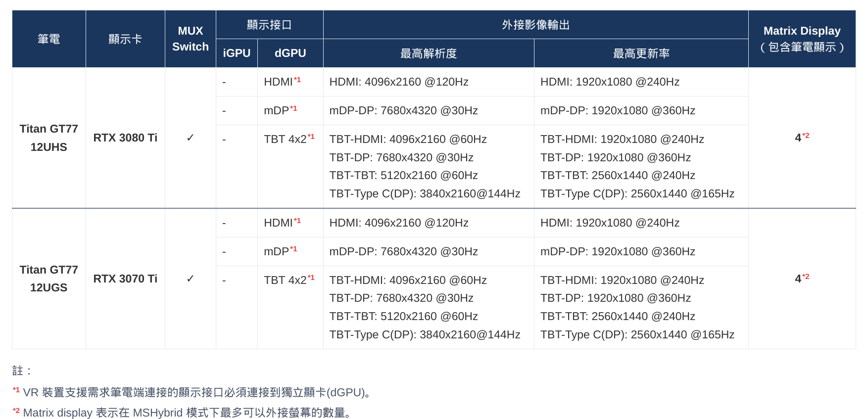Select the "顯示接口" group header
The height and width of the screenshot is (419, 868).
(270, 25)
